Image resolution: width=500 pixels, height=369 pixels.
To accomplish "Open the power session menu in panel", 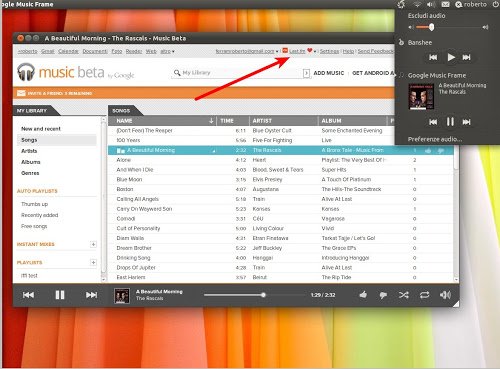I will click(496, 4).
